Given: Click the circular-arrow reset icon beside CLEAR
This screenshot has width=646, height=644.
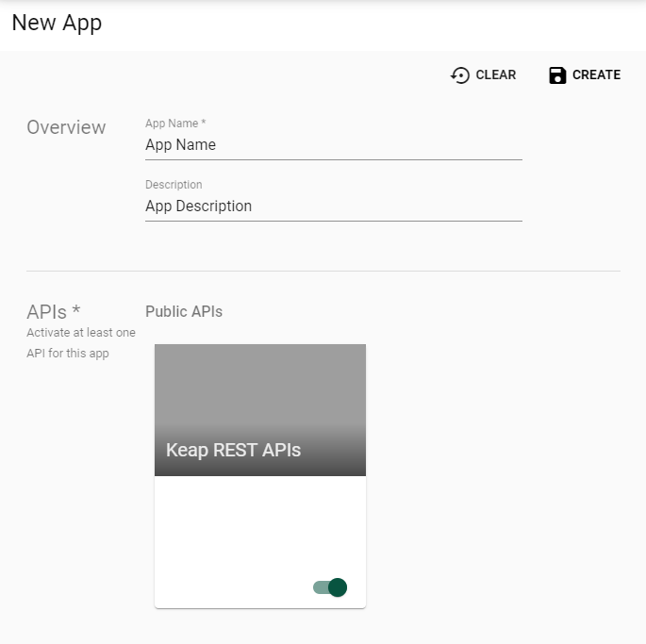Looking at the screenshot, I should [460, 75].
